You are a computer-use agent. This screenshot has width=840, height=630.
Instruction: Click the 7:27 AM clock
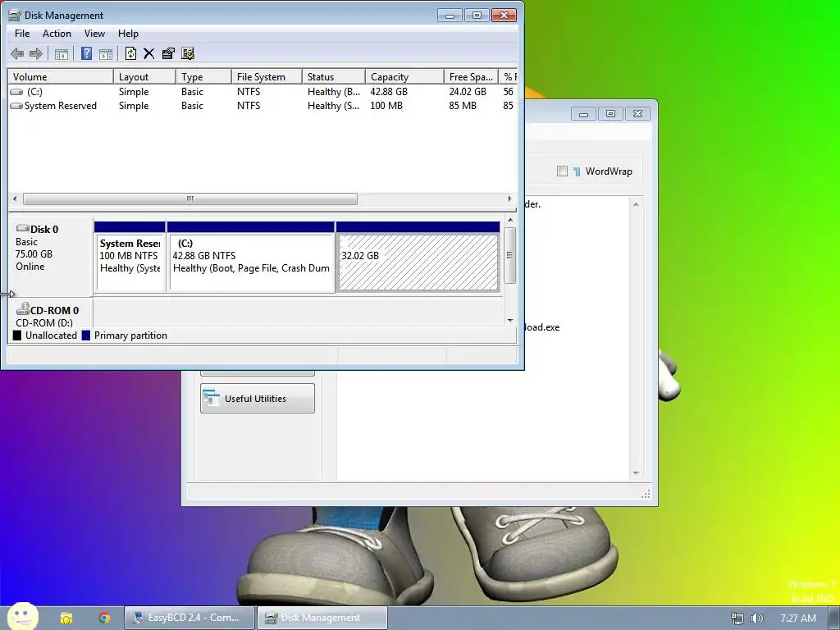coord(798,619)
